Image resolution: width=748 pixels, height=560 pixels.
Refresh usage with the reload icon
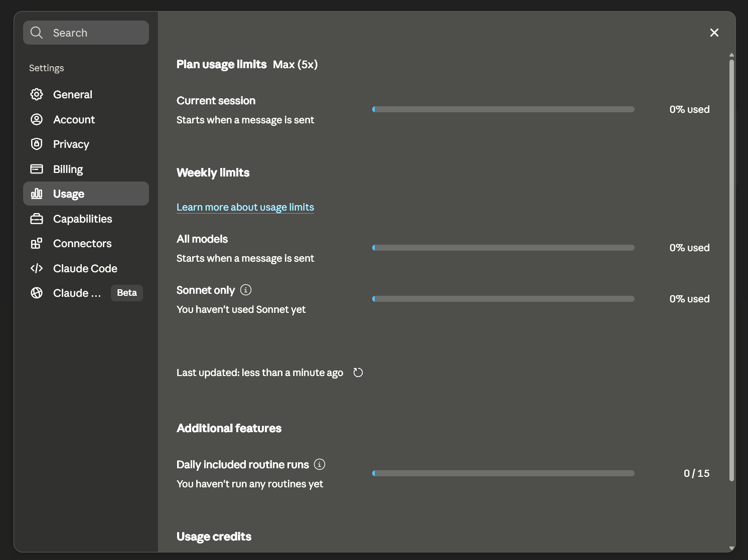358,372
